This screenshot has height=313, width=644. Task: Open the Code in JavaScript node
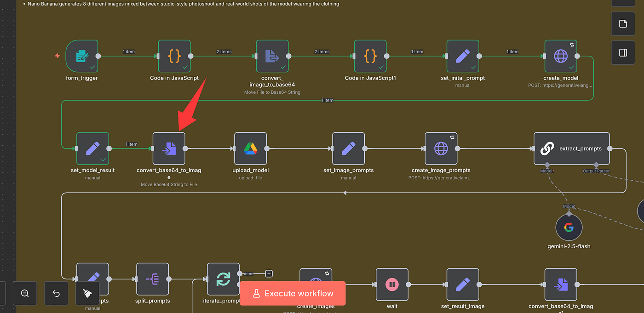(x=174, y=56)
